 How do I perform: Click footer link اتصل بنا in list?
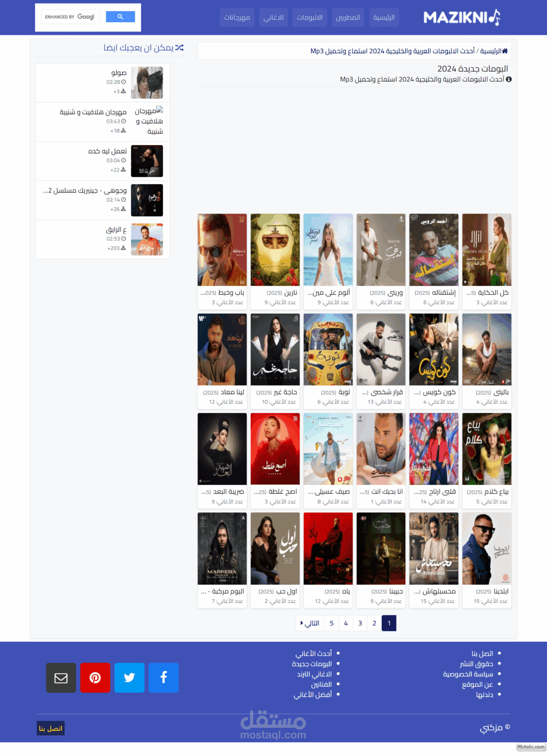tap(482, 654)
